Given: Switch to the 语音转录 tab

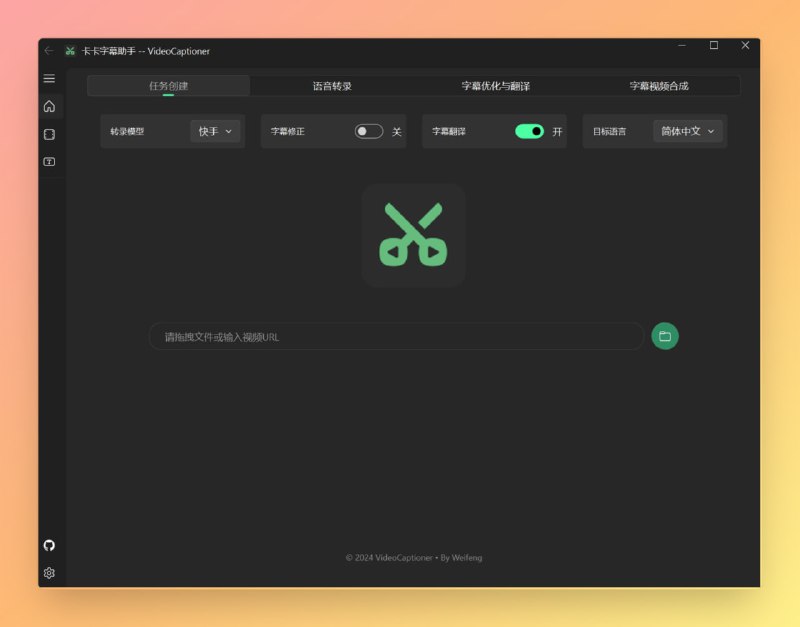Looking at the screenshot, I should 332,86.
